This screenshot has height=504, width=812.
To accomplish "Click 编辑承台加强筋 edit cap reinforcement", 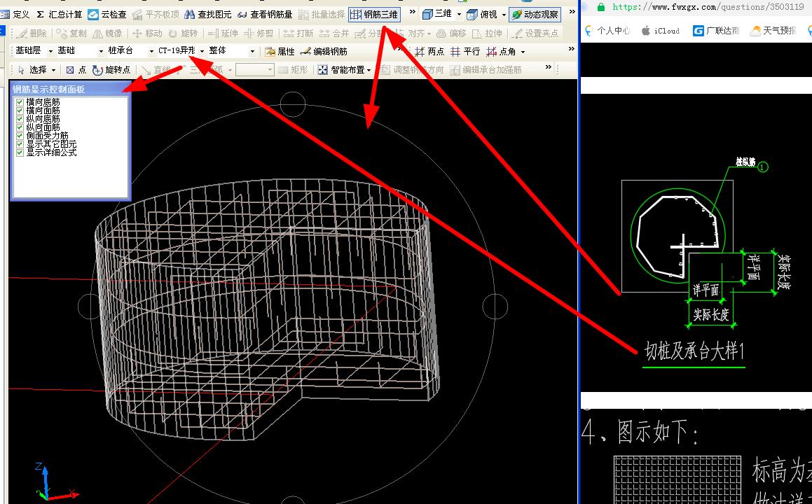I will (486, 70).
